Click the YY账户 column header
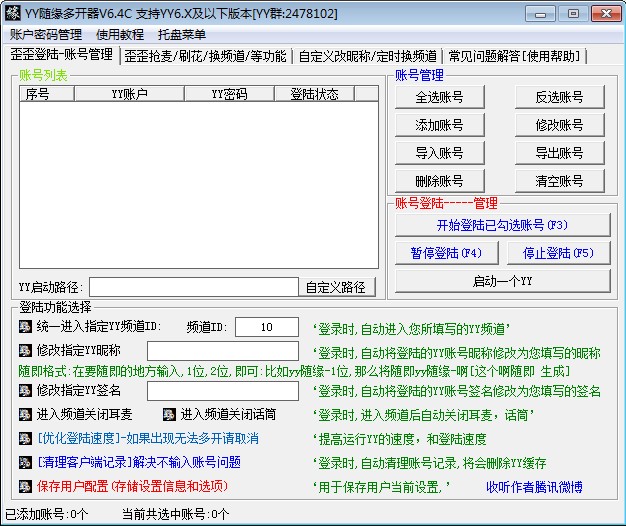626x526 pixels. (x=129, y=94)
